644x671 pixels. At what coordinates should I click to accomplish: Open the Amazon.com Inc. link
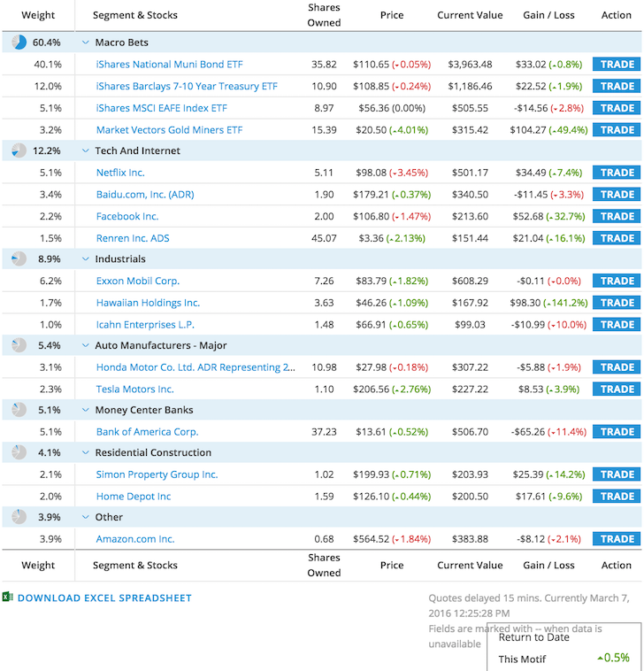(135, 539)
